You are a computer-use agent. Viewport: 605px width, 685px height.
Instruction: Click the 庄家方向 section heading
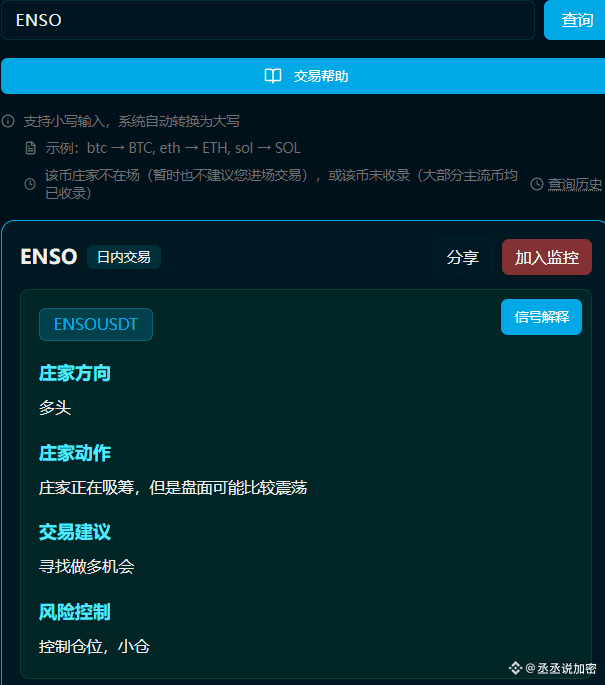75,374
